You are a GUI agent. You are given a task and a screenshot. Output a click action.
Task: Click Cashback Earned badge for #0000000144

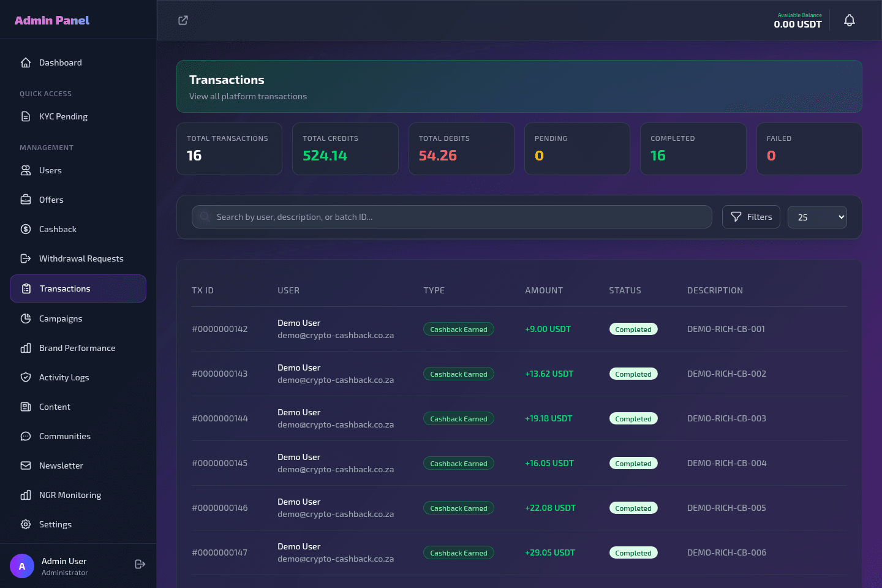click(459, 418)
